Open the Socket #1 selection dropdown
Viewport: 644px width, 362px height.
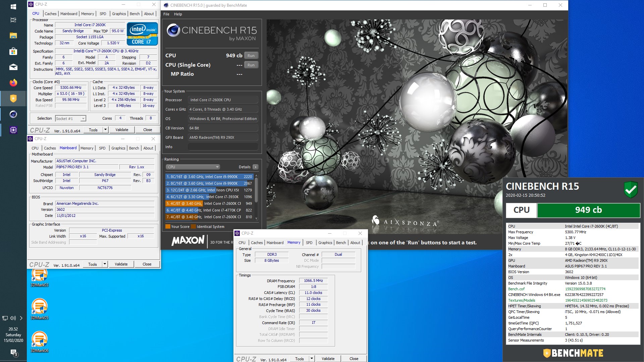pyautogui.click(x=70, y=118)
